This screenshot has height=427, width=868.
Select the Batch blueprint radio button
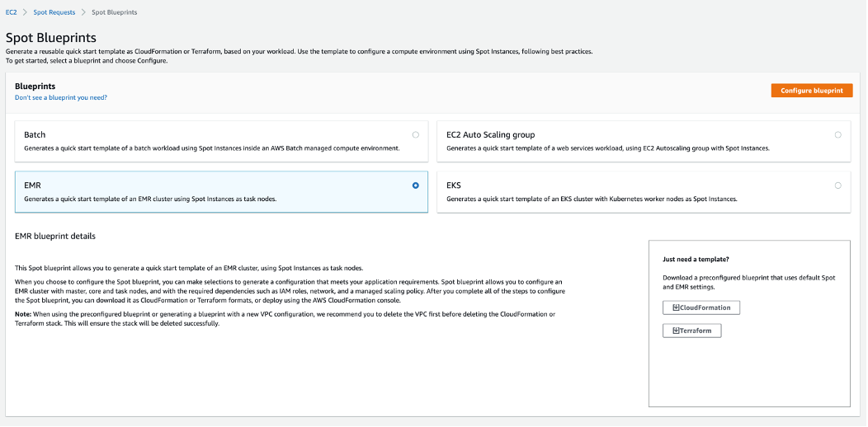pos(416,135)
